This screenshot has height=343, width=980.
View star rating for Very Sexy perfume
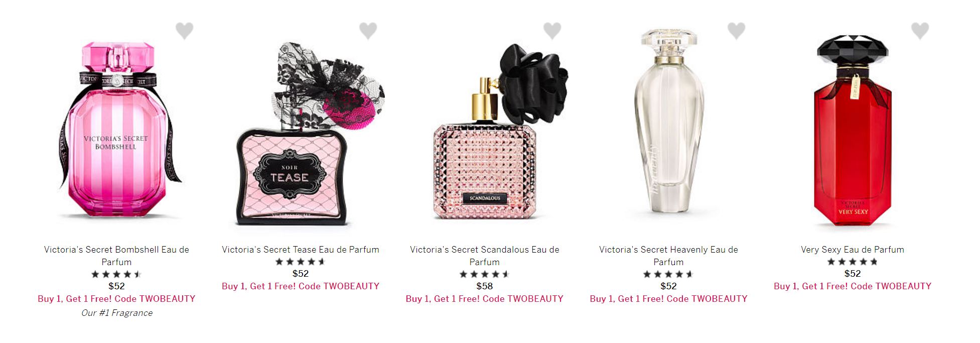click(853, 262)
